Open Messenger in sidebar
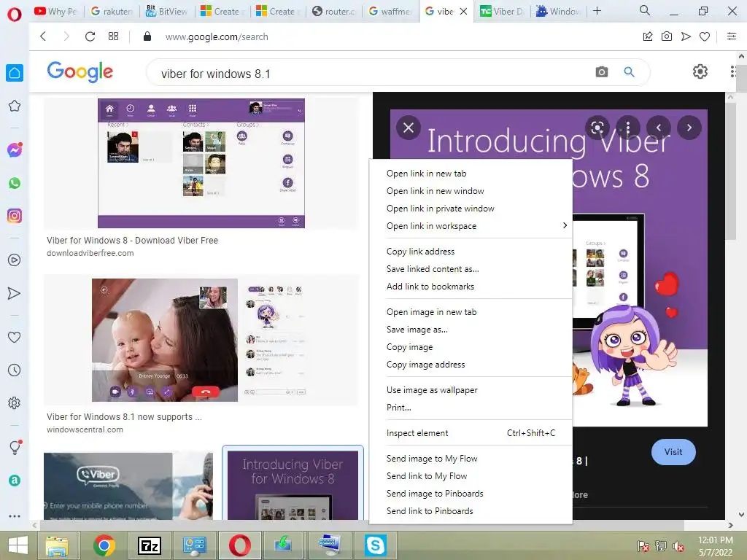 coord(15,150)
